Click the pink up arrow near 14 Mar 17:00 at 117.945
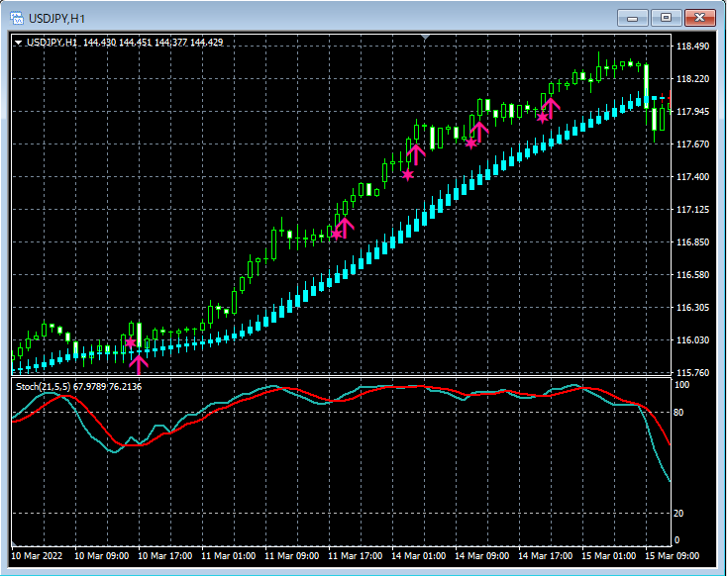Image resolution: width=728 pixels, height=576 pixels. [x=551, y=108]
